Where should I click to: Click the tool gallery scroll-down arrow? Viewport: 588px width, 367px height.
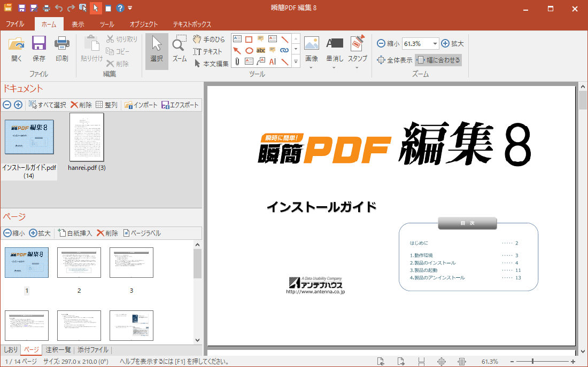pos(296,49)
